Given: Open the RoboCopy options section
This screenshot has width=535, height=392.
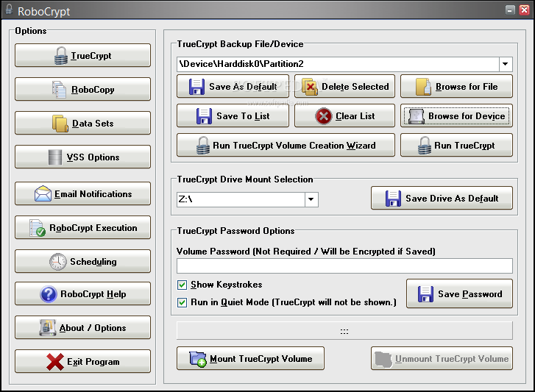Looking at the screenshot, I should click(82, 89).
